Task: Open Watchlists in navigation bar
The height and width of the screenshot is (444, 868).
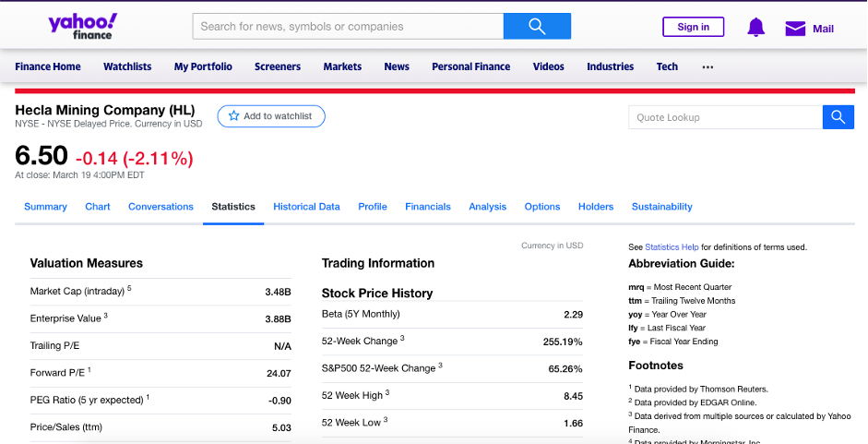Action: tap(127, 66)
